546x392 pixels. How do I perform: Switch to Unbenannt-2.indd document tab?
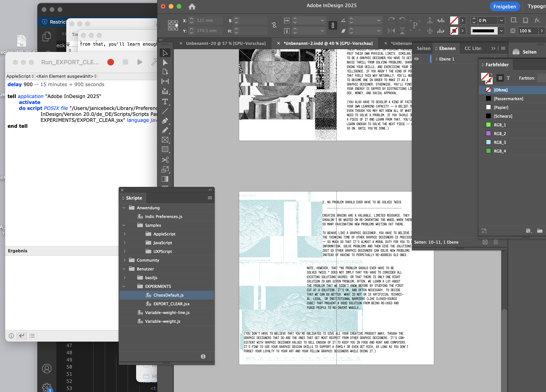pos(328,43)
